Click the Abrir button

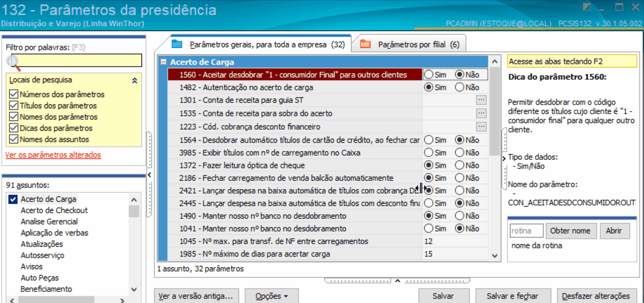pyautogui.click(x=614, y=231)
